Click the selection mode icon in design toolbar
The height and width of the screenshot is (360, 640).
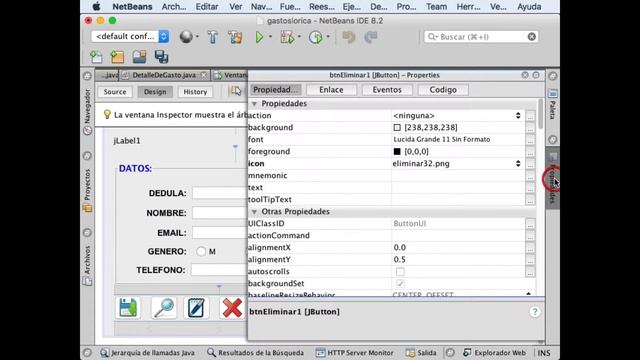[x=236, y=91]
